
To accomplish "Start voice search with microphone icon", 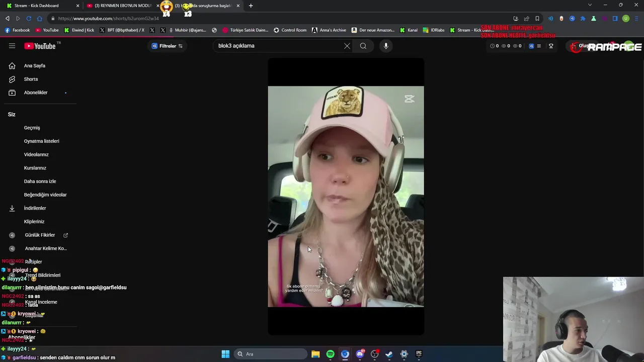I will tap(386, 46).
